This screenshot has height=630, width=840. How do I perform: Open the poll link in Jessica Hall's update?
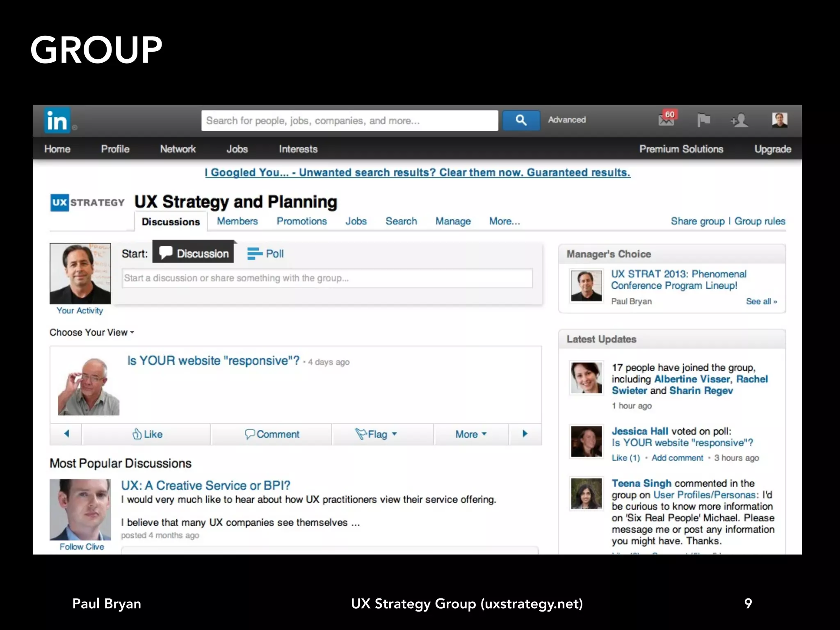tap(682, 443)
